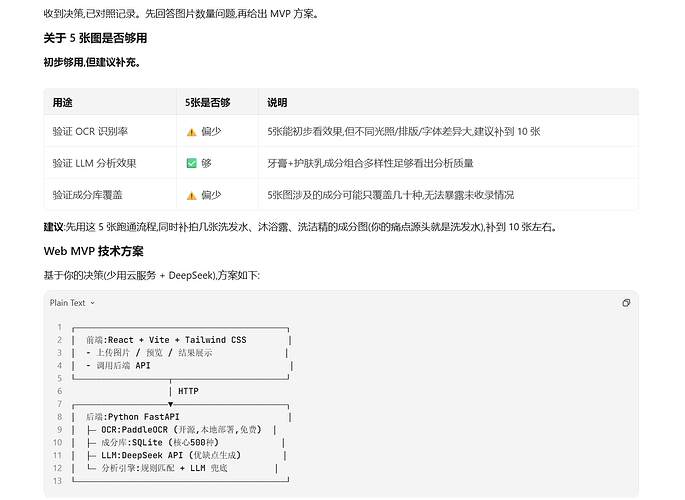The width and height of the screenshot is (685, 500).
Task: Click the line 基于你的决策(少用云服务 + DeepSeek)
Action: 152,276
